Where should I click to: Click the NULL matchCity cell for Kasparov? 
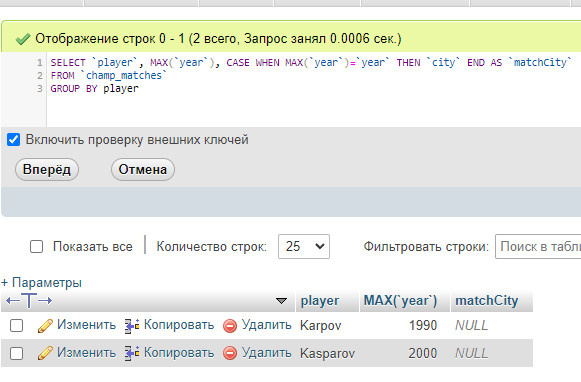tap(471, 353)
